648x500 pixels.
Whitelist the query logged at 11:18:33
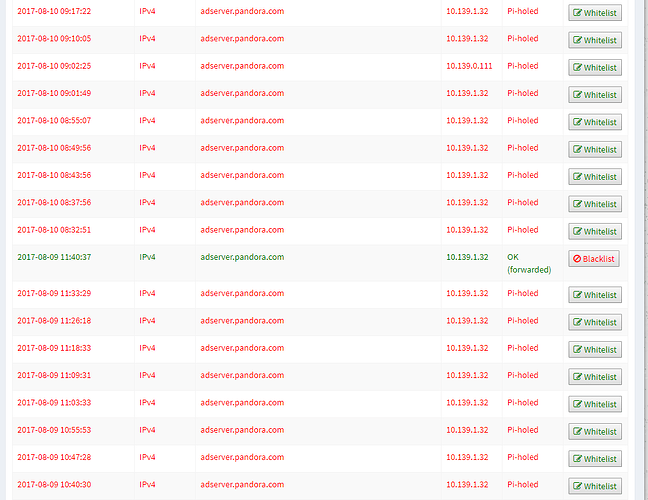click(595, 350)
